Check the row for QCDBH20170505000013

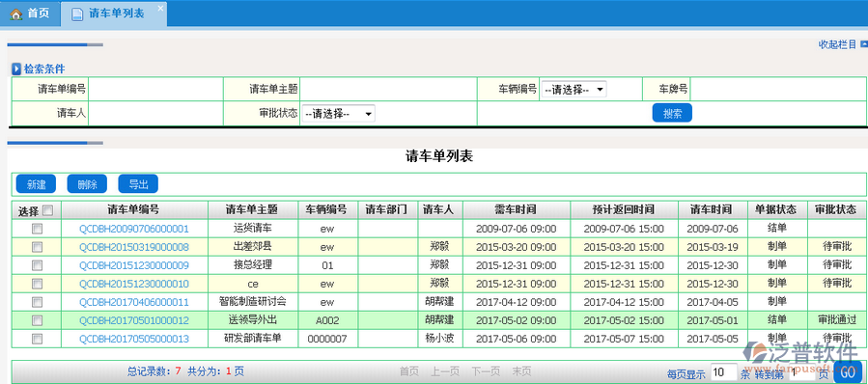37,338
